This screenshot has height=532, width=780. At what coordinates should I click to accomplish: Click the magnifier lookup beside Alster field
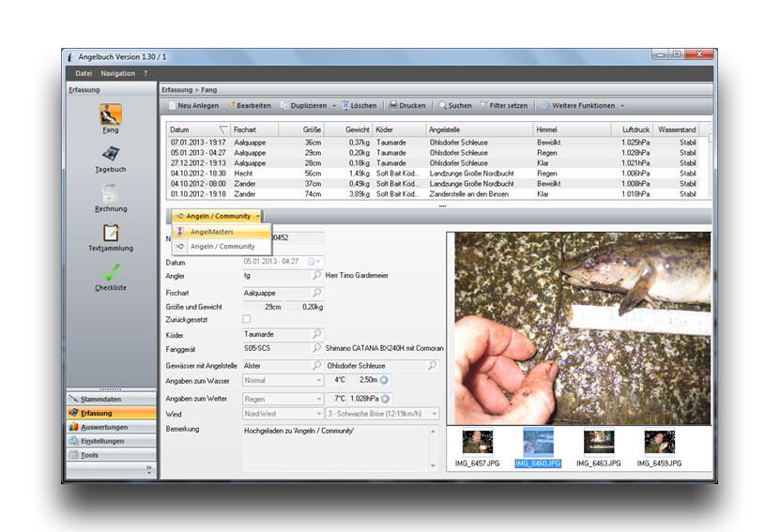(316, 365)
